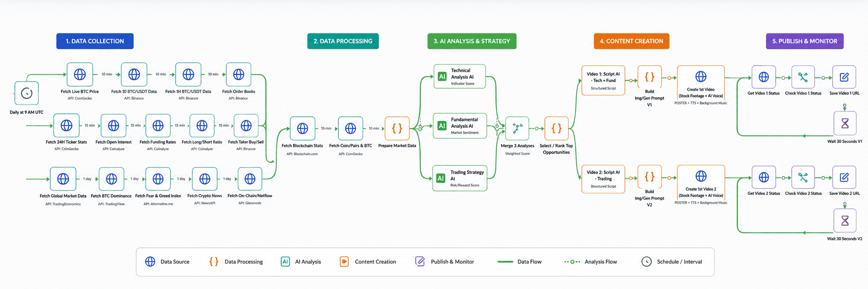Select the Fetch Long/Short Ratio node
The width and height of the screenshot is (868, 289).
click(202, 125)
